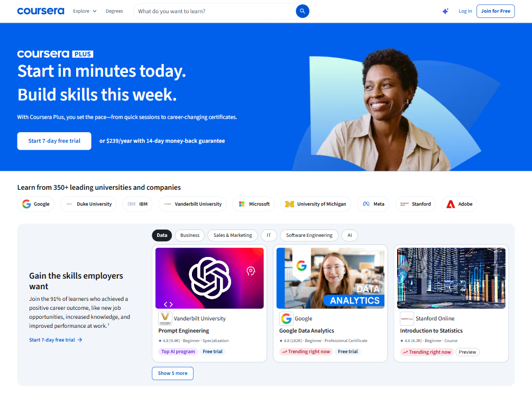This screenshot has width=532, height=405.
Task: Click the arrow next to Start 7-day free trial link
Action: (x=80, y=340)
